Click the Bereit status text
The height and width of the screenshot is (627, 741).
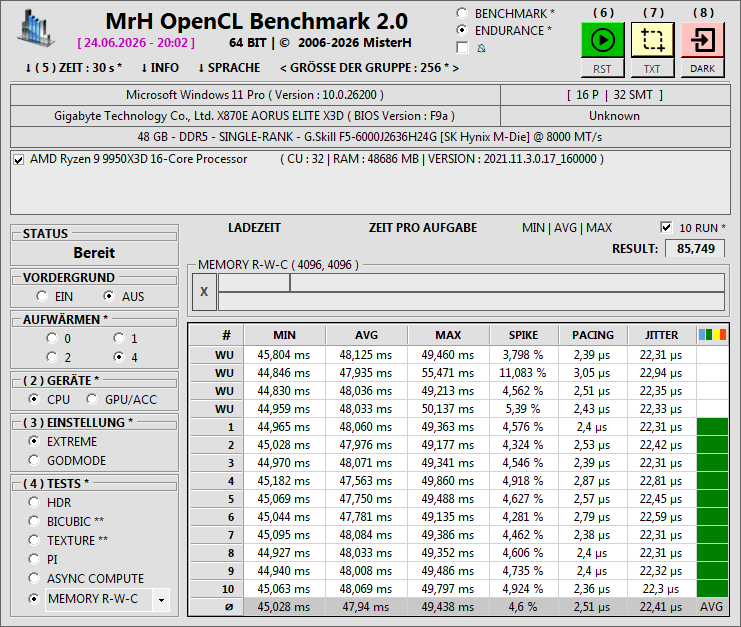tap(94, 253)
